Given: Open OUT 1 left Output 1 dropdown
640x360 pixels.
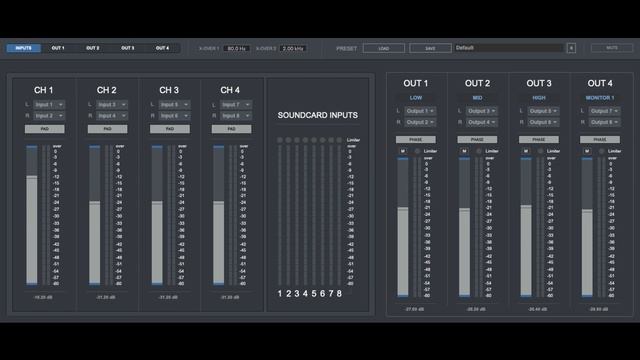Looking at the screenshot, I should pos(420,111).
